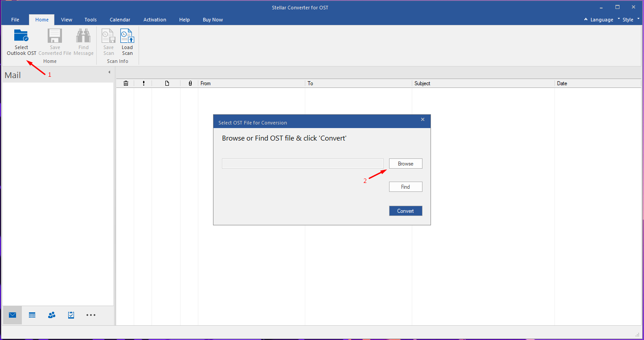Sort the list by To column
The height and width of the screenshot is (340, 644).
(358, 83)
